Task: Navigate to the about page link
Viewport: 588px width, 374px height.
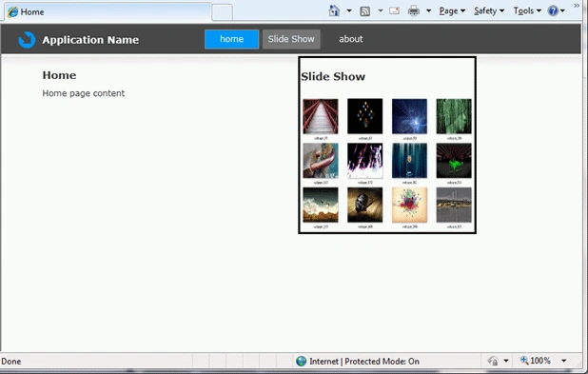Action: pos(351,39)
